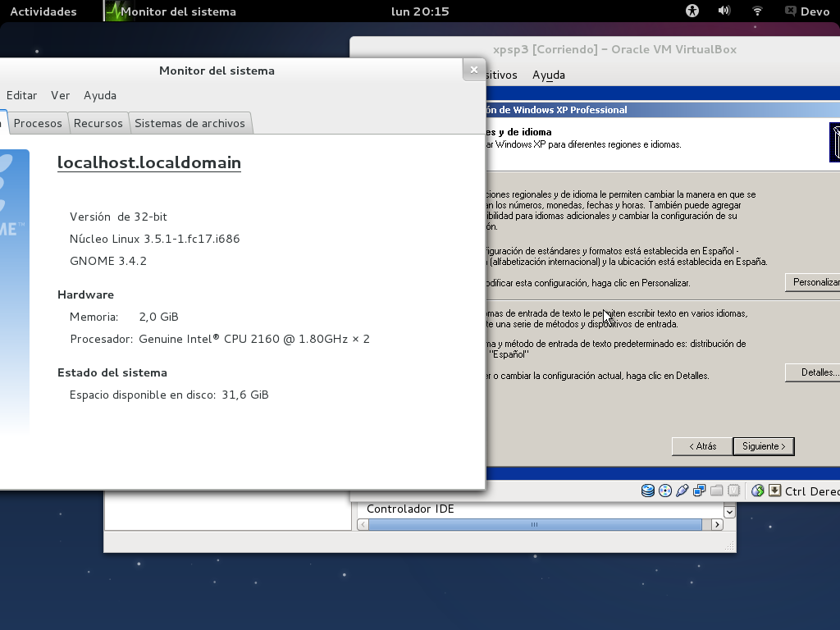
Task: Click the chat status icon beside Devo
Action: 790,11
